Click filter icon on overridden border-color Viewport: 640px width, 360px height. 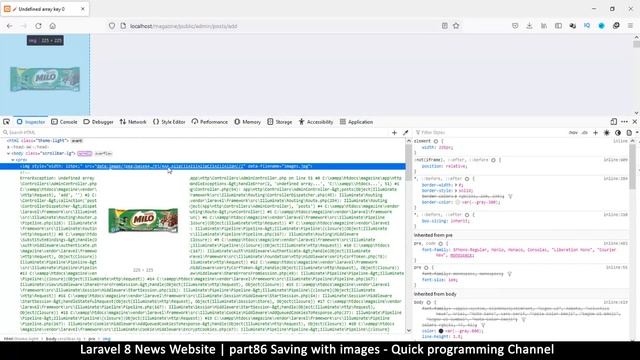click(x=510, y=196)
